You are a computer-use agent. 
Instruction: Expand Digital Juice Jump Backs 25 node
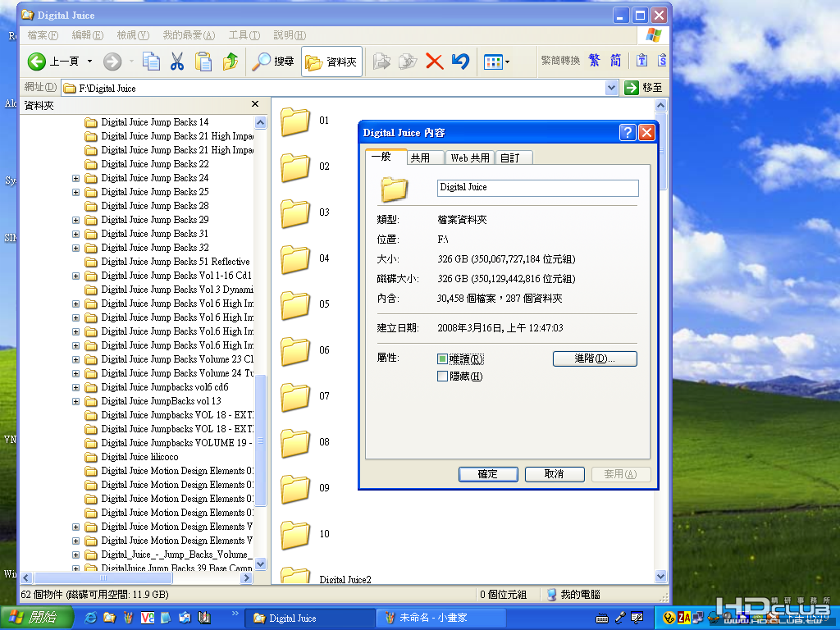coord(75,192)
